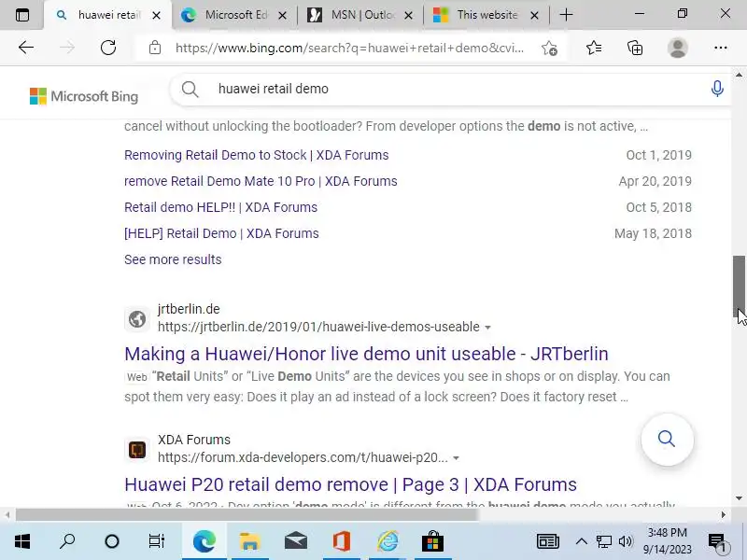Open Removing Retail Demo to Stock link
The image size is (747, 560).
pyautogui.click(x=256, y=155)
